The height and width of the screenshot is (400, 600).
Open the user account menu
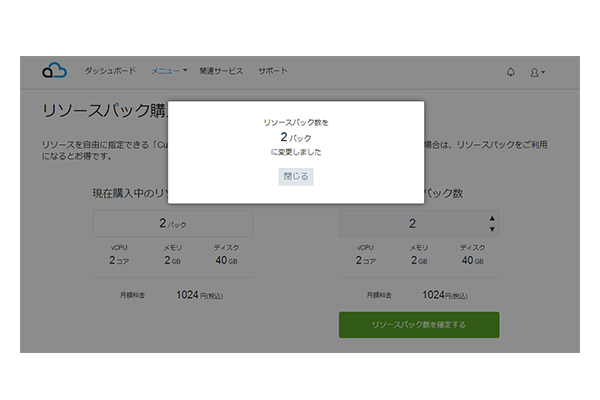point(537,72)
